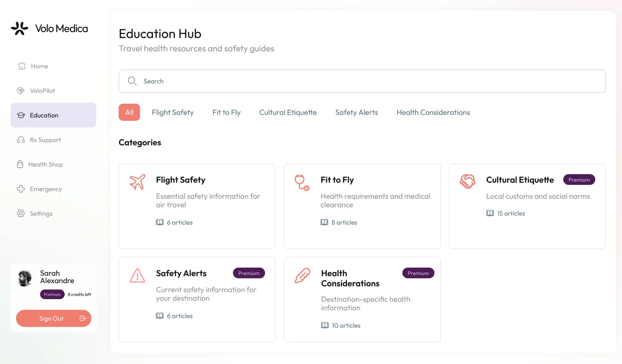Click the Sign Out button
Screen dimensions: 622x364
[54, 319]
